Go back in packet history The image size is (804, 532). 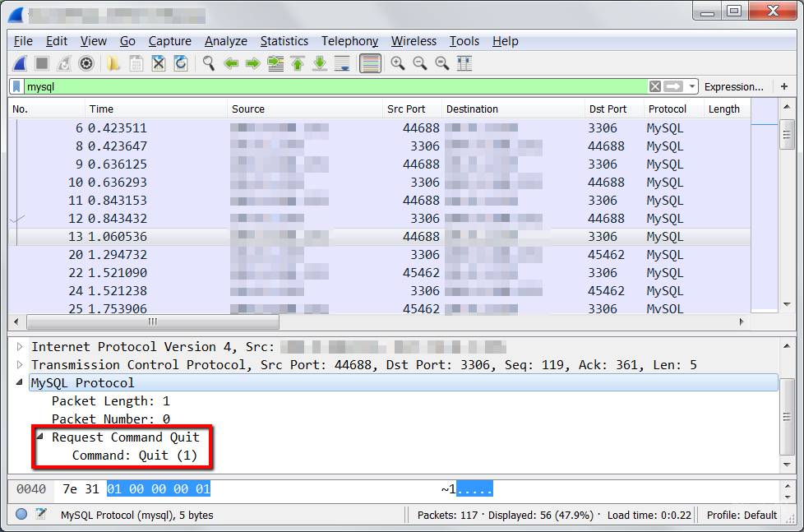(x=231, y=63)
